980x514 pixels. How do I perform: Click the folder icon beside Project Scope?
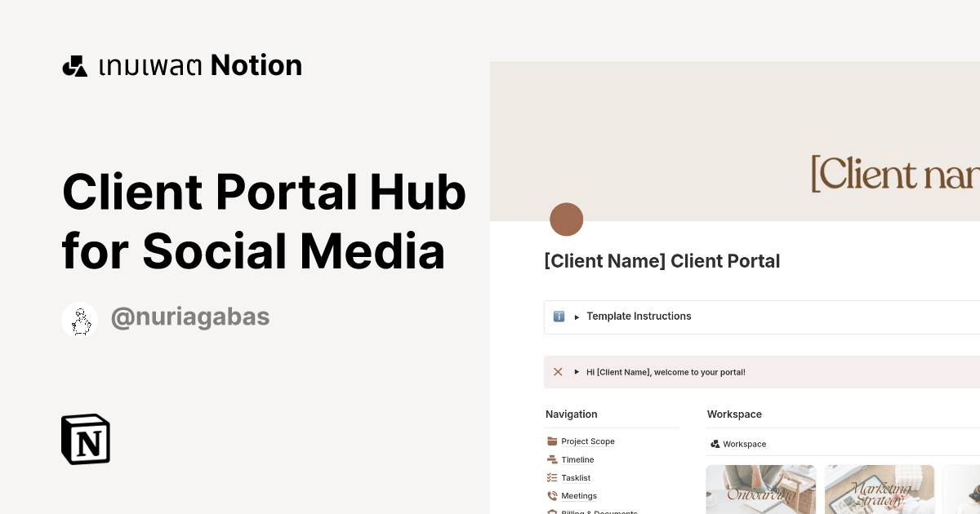pyautogui.click(x=551, y=441)
